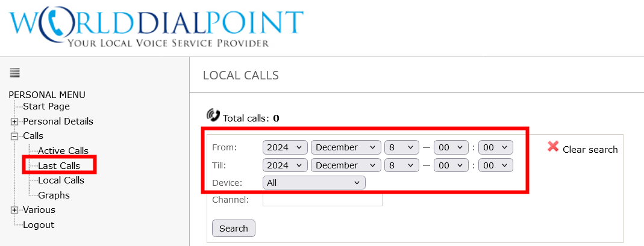
Task: Open the Till day dropdown
Action: click(x=402, y=165)
